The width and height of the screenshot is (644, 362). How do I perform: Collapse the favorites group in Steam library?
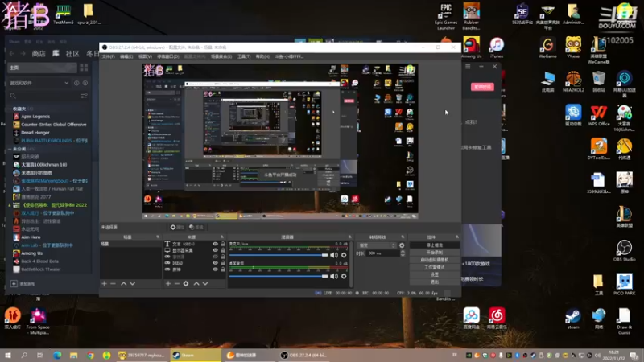(x=10, y=109)
